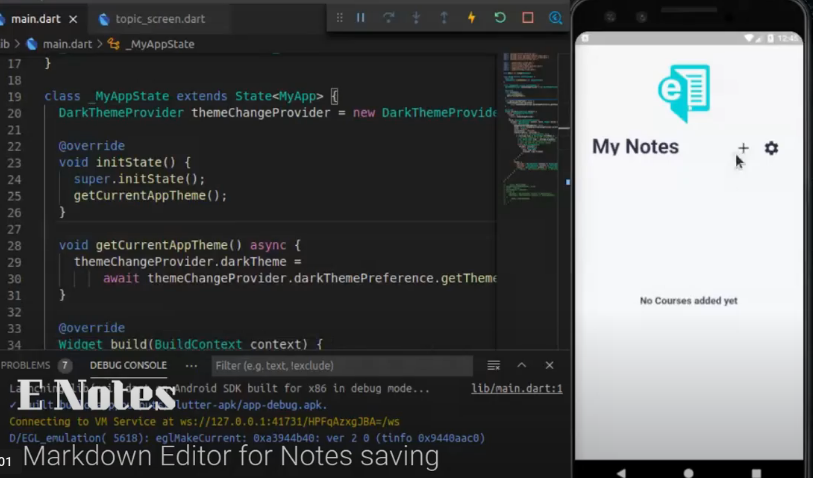Viewport: 813px width, 478px height.
Task: Toggle word wrap in the console panel
Action: click(x=494, y=365)
